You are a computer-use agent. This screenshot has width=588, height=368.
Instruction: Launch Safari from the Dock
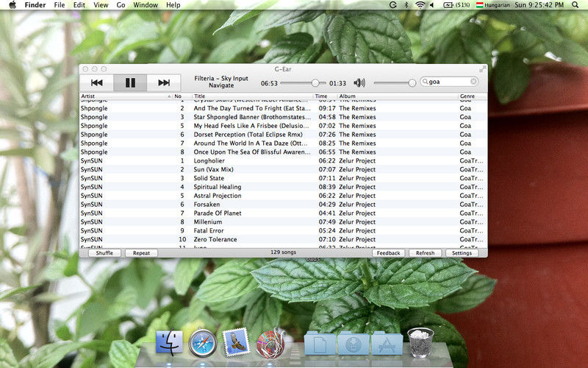point(203,343)
